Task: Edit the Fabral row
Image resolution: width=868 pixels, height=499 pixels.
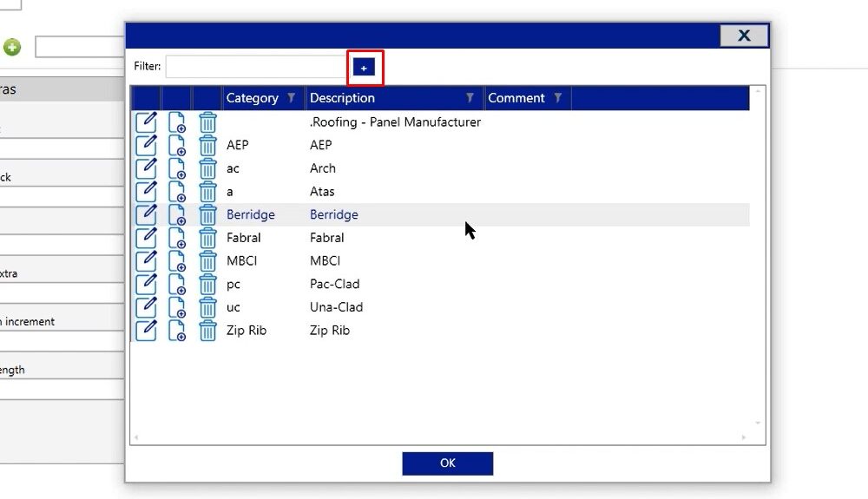Action: pyautogui.click(x=146, y=239)
